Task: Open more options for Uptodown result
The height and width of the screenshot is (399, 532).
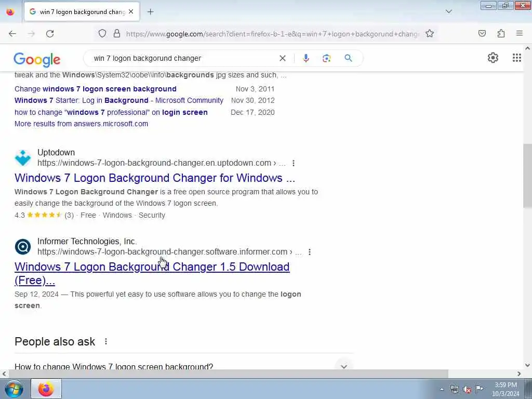Action: (293, 163)
